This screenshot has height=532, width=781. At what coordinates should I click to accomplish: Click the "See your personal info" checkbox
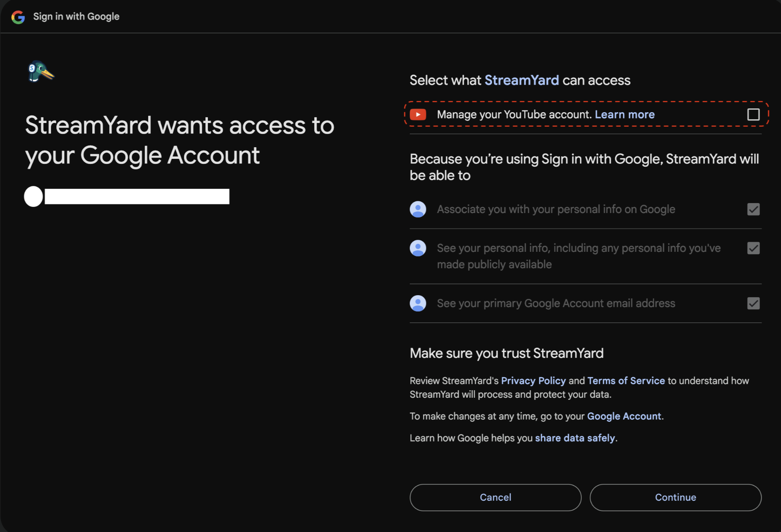[753, 248]
